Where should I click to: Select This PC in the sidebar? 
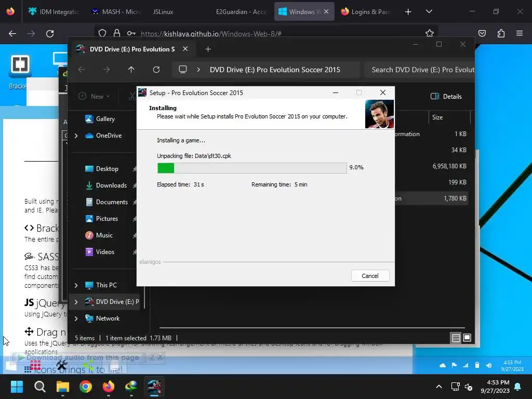point(106,285)
